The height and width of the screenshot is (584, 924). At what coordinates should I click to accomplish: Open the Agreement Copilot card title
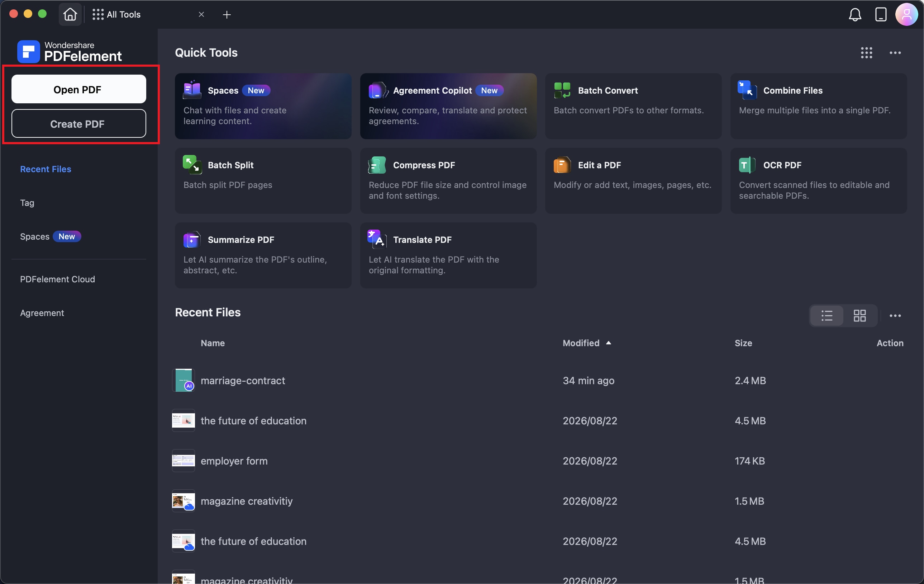(433, 90)
